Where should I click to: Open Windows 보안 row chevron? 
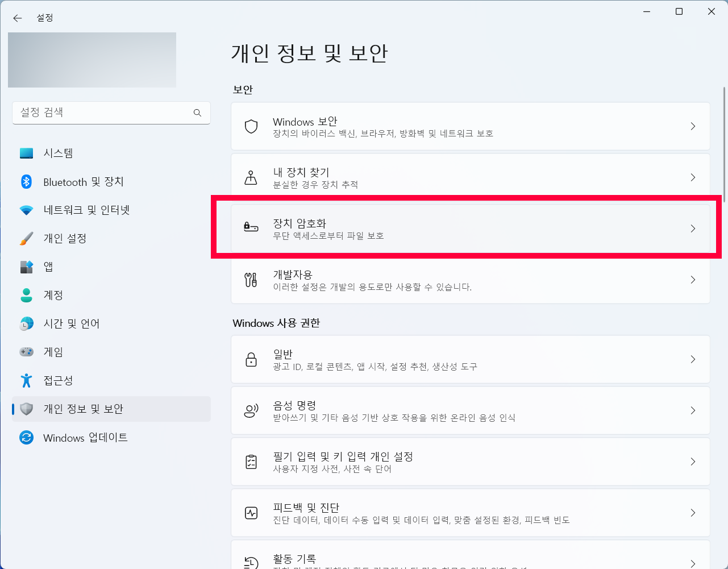pyautogui.click(x=693, y=126)
